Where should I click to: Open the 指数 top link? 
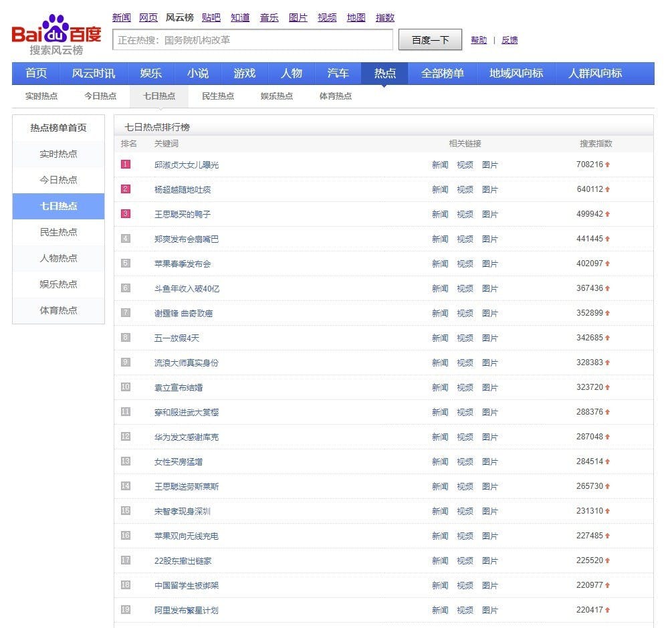pos(385,17)
